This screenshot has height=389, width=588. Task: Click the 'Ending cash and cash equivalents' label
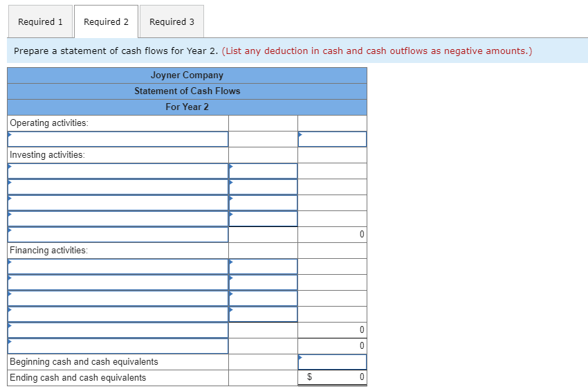tap(78, 378)
